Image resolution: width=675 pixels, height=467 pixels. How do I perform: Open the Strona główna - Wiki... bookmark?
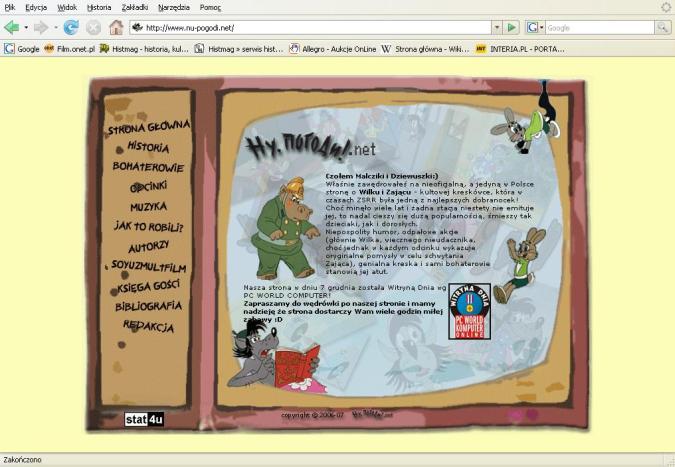[x=425, y=49]
